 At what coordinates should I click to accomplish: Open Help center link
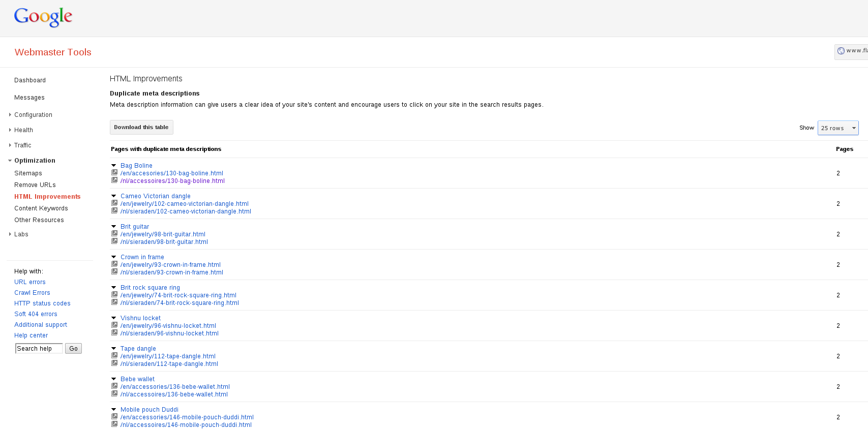(x=31, y=335)
